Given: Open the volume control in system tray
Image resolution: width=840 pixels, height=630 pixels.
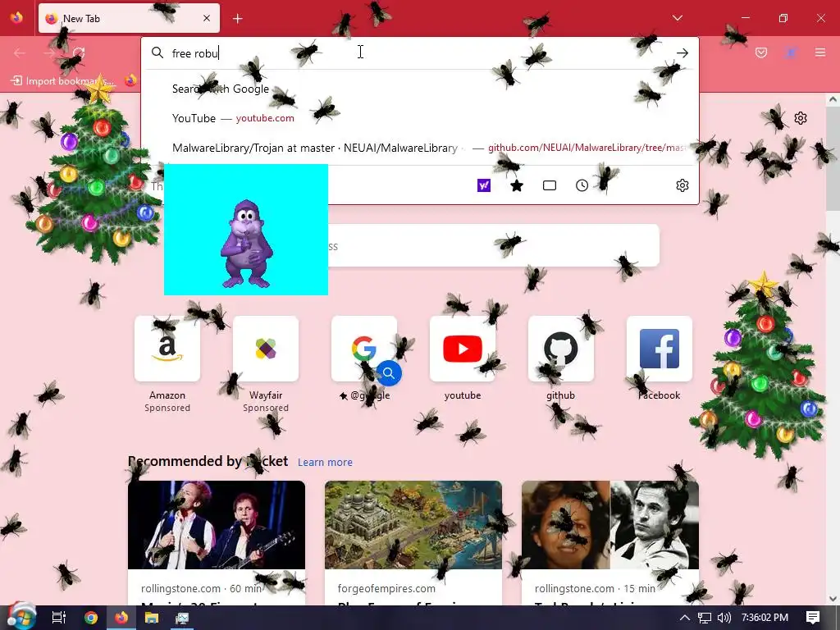Looking at the screenshot, I should 724,618.
